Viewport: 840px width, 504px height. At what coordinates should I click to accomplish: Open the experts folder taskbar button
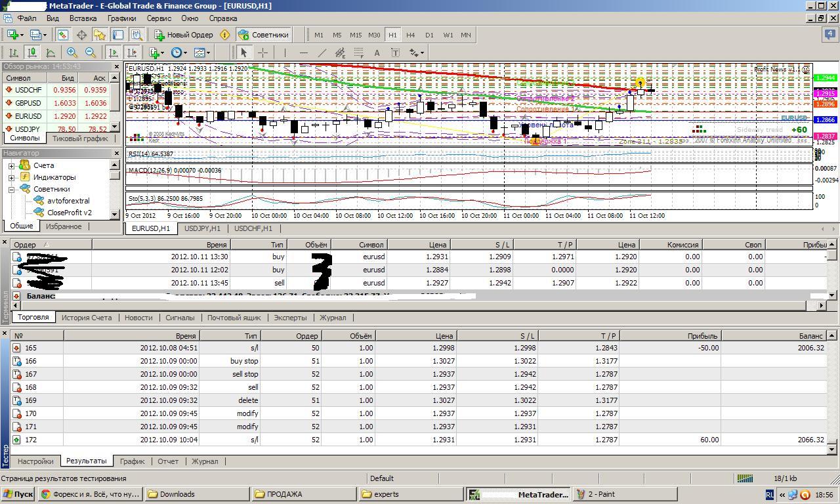(x=411, y=494)
